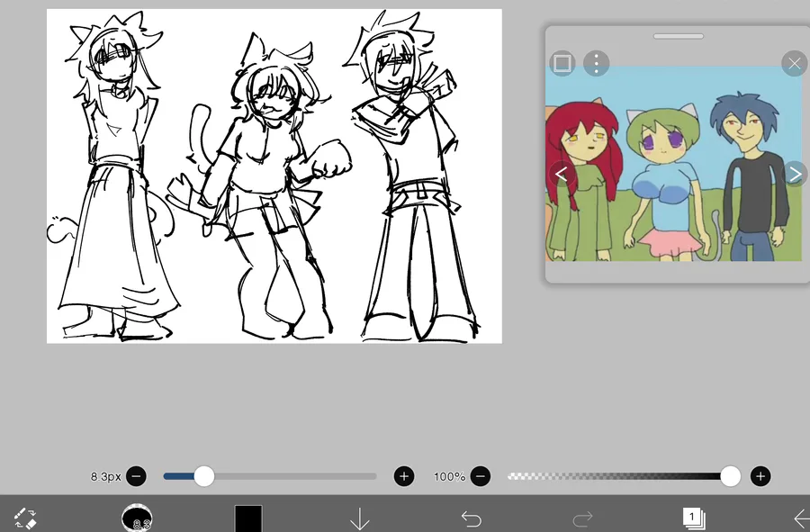Undo the last stroke
This screenshot has height=532, width=810.
point(471,518)
